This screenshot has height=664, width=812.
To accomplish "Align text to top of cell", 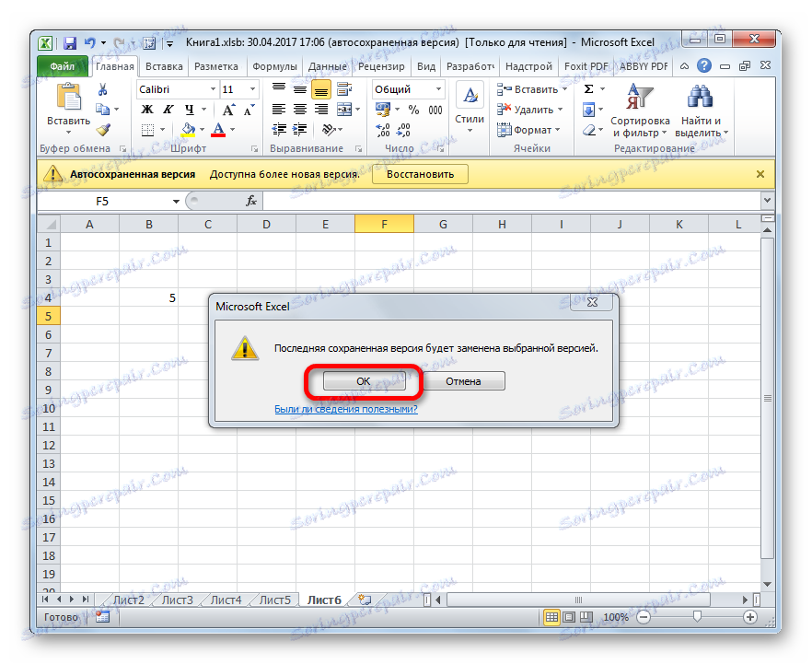I will 279,89.
